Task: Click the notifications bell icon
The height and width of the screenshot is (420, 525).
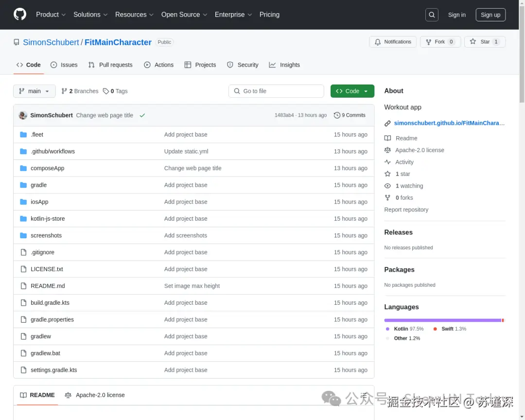Action: 378,42
